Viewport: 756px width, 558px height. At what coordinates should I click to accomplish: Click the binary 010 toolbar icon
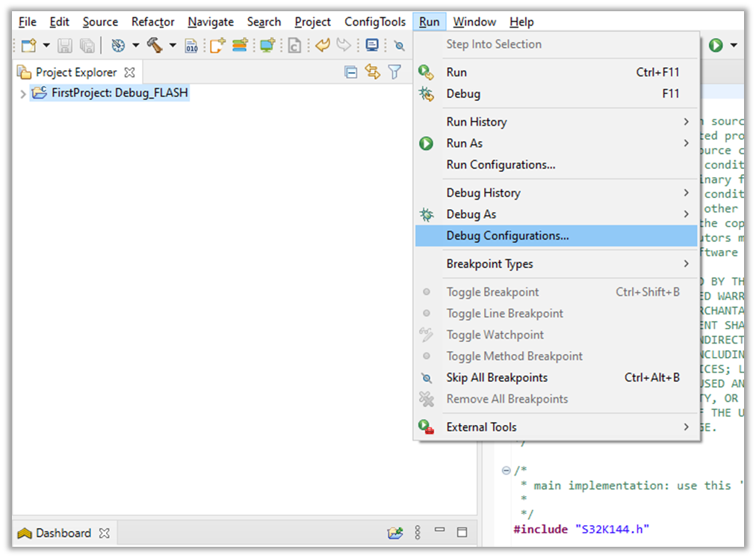191,45
